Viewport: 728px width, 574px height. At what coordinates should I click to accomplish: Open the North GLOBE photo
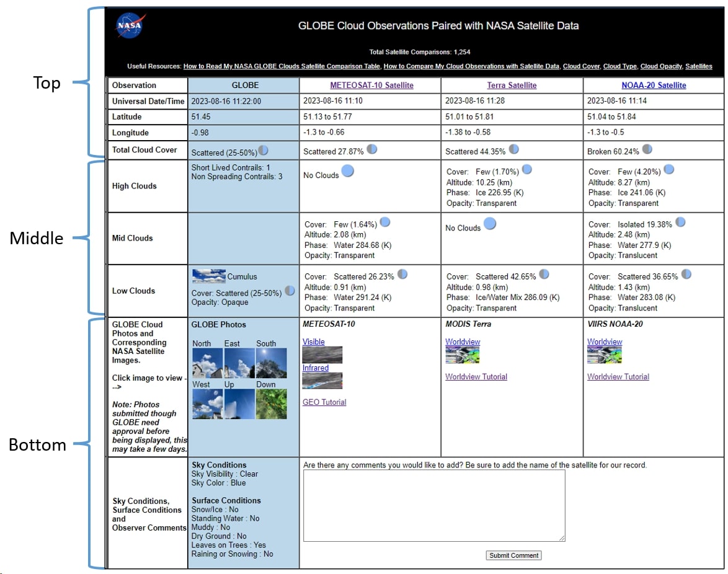(x=207, y=363)
